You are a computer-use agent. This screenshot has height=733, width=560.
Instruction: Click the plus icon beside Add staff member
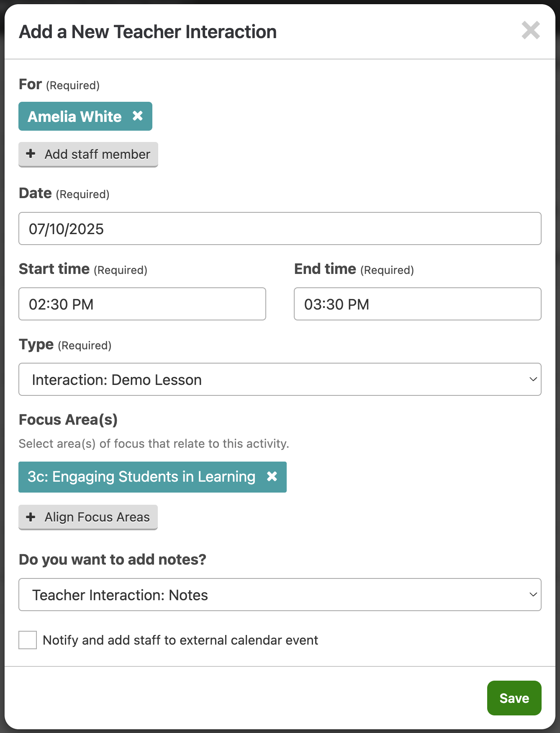click(31, 154)
